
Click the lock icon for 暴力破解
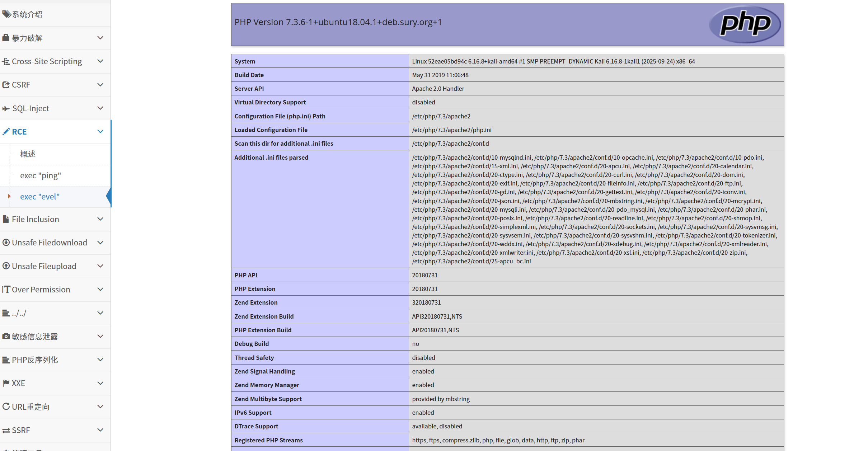pos(6,38)
